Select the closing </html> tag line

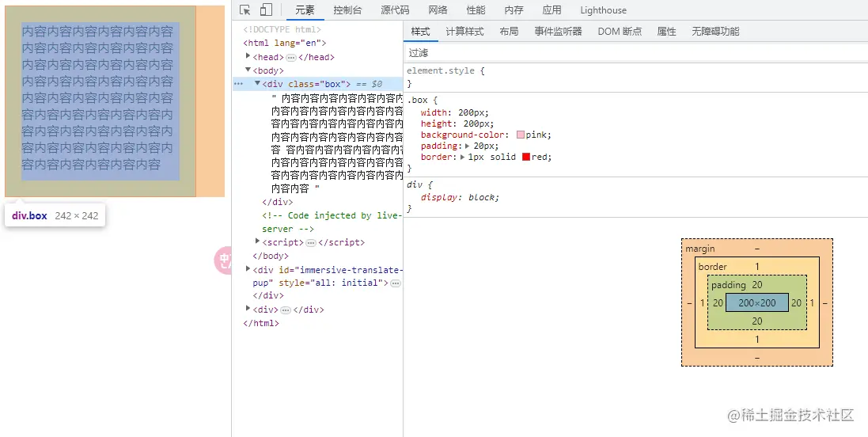261,323
